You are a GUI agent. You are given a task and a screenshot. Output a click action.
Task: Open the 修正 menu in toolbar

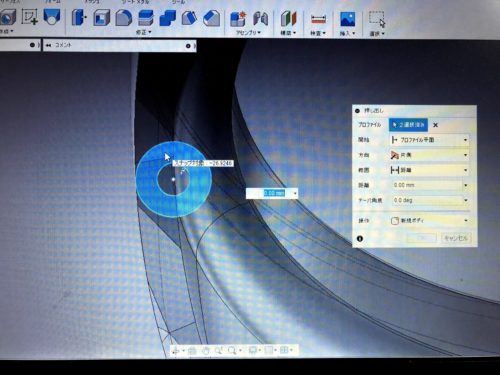point(144,32)
